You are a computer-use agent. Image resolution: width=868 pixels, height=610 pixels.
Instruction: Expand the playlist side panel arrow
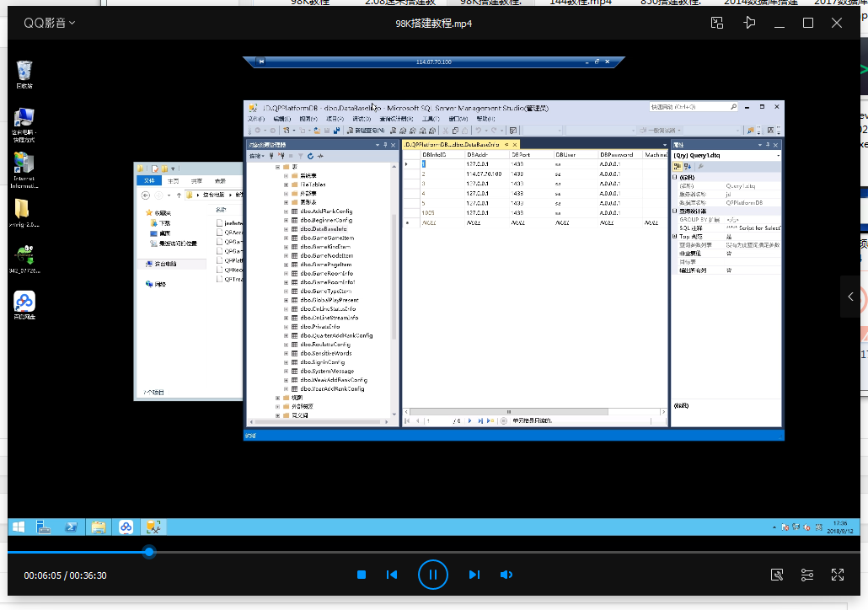tap(850, 297)
